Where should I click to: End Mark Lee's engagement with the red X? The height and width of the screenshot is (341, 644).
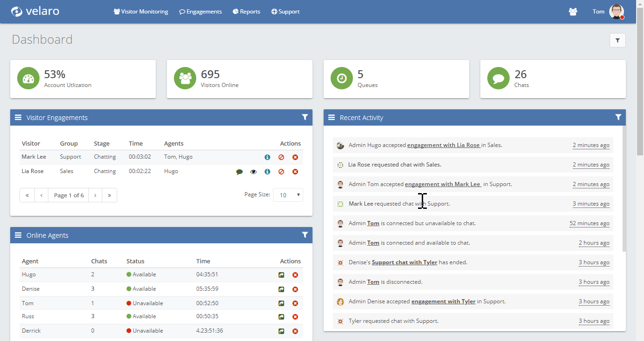295,157
